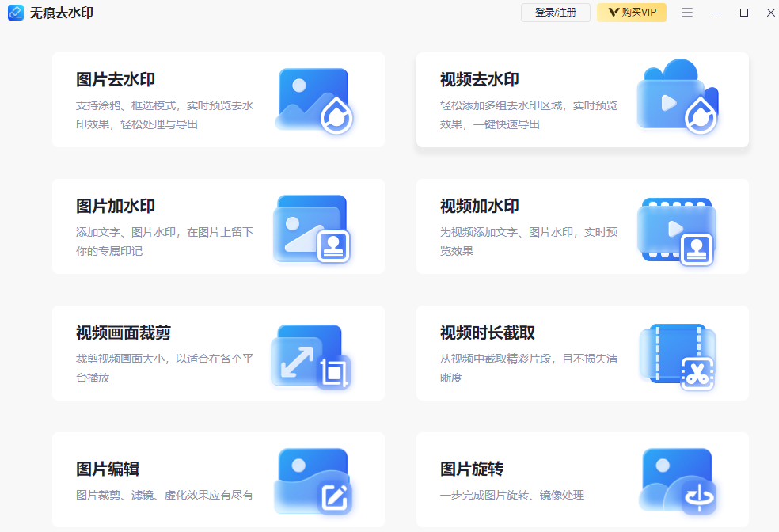Open the 图片编辑 heading
The width and height of the screenshot is (779, 532).
click(x=108, y=469)
